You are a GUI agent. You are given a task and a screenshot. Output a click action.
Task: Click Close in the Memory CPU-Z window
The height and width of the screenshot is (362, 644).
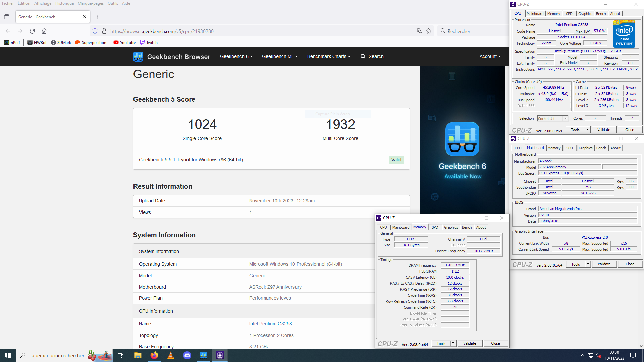coord(495,343)
